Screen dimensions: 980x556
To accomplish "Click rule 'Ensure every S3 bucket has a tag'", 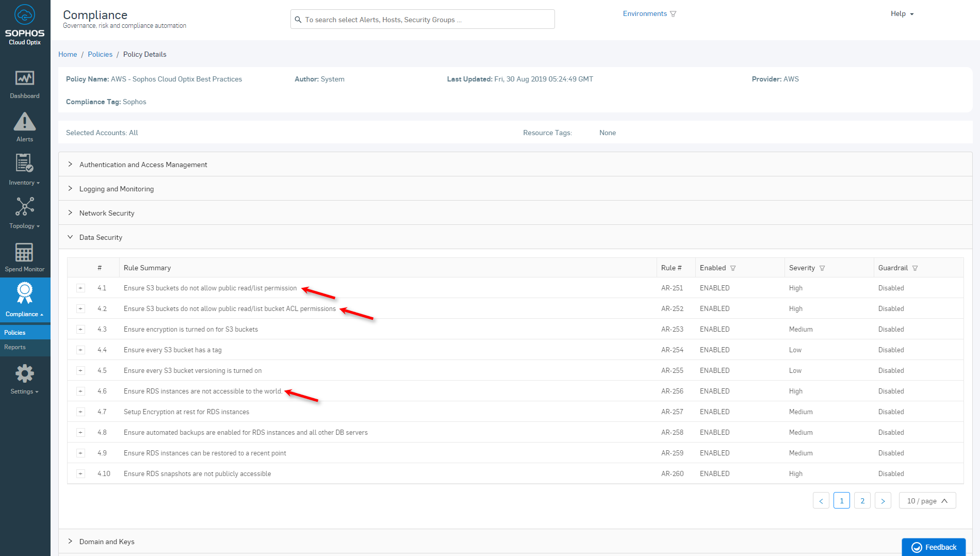I will coord(173,350).
